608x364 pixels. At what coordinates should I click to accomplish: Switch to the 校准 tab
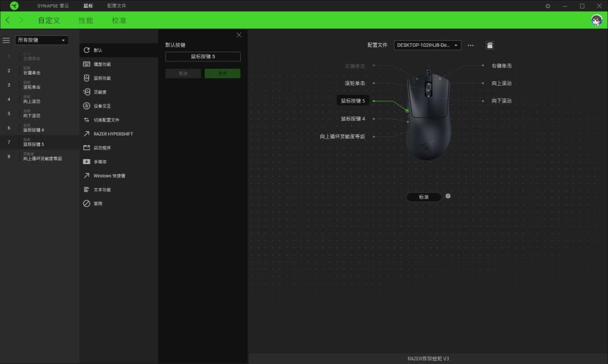pyautogui.click(x=119, y=21)
